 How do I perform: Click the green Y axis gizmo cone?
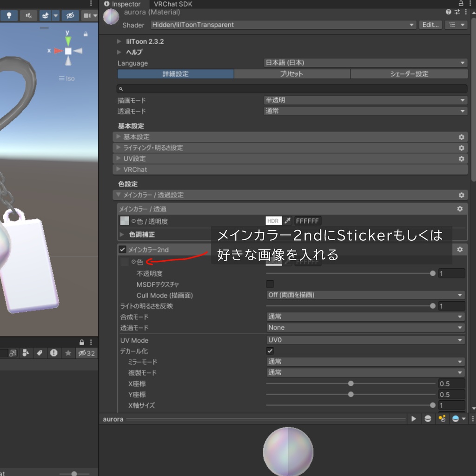pos(68,41)
